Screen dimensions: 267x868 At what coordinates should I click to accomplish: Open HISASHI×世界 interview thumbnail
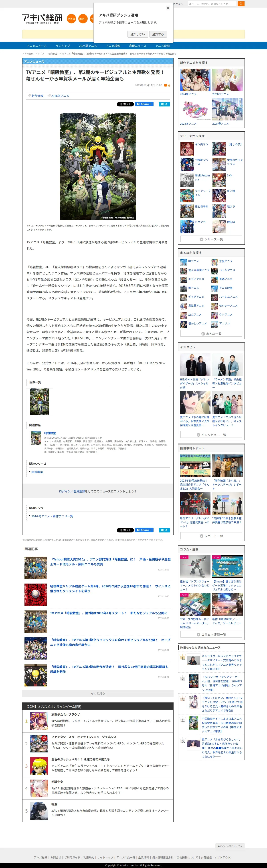195,365
